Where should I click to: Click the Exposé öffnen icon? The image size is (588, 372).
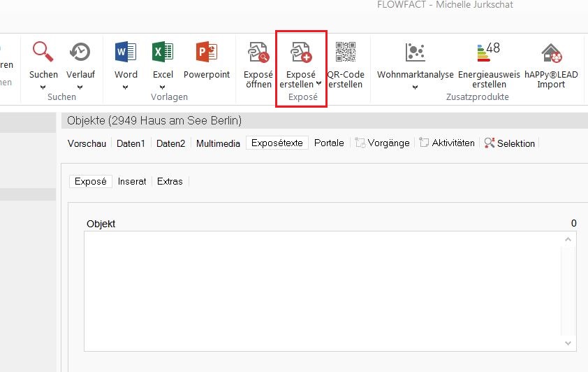[258, 52]
